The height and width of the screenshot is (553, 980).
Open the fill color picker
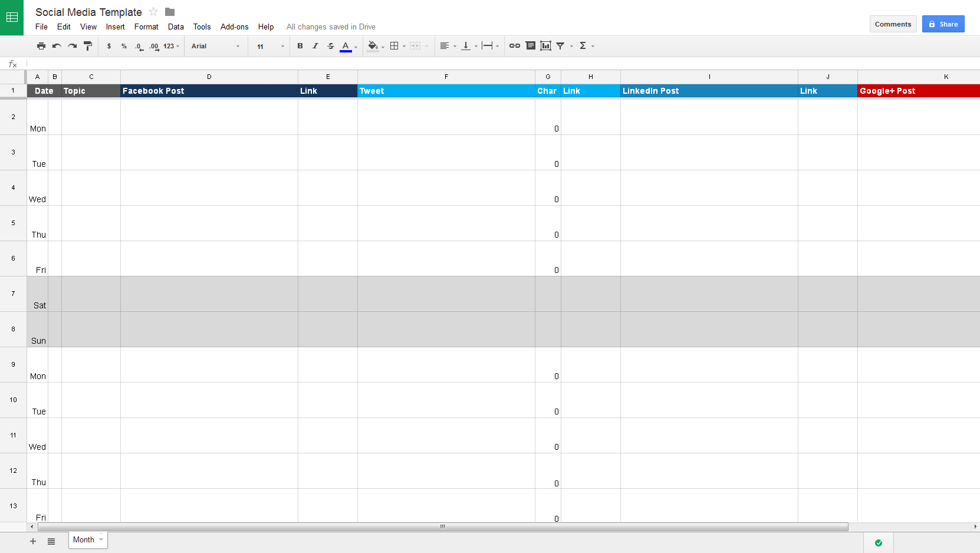click(375, 46)
